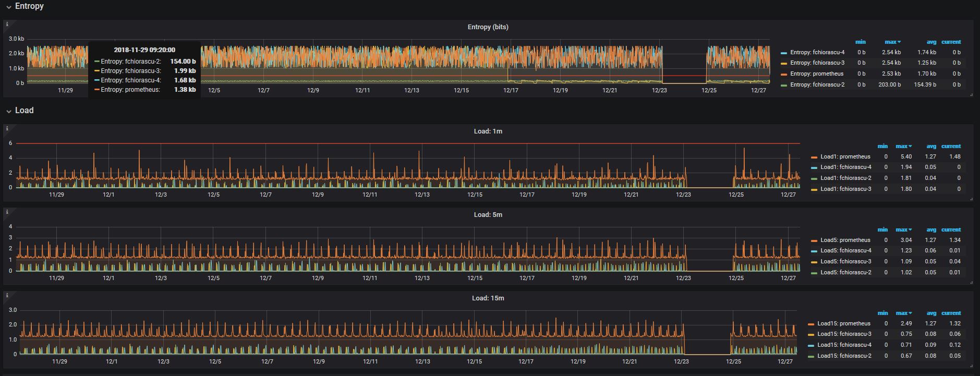Click the resize handle of Entropy panel

click(971, 95)
